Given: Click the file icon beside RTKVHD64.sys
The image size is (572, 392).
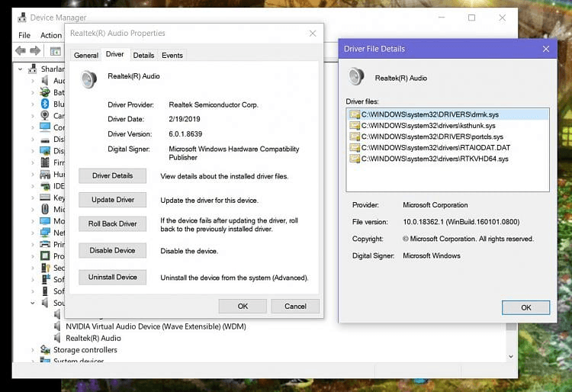Looking at the screenshot, I should pyautogui.click(x=355, y=159).
